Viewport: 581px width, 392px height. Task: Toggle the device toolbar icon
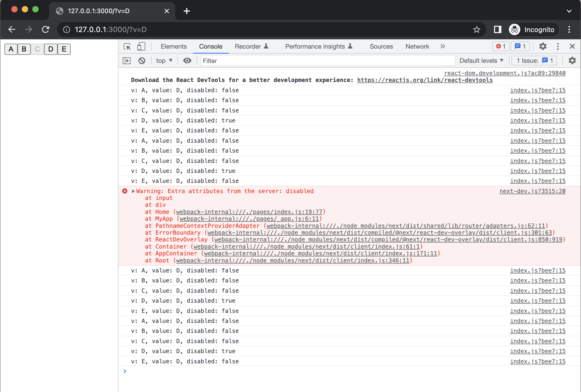click(141, 47)
